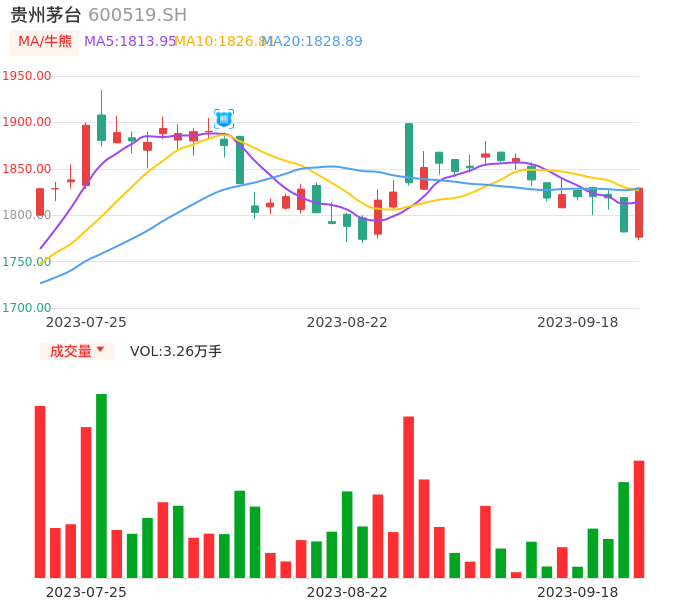686x606 pixels.
Task: Select the last red volume bar on the right
Action: pos(639,519)
